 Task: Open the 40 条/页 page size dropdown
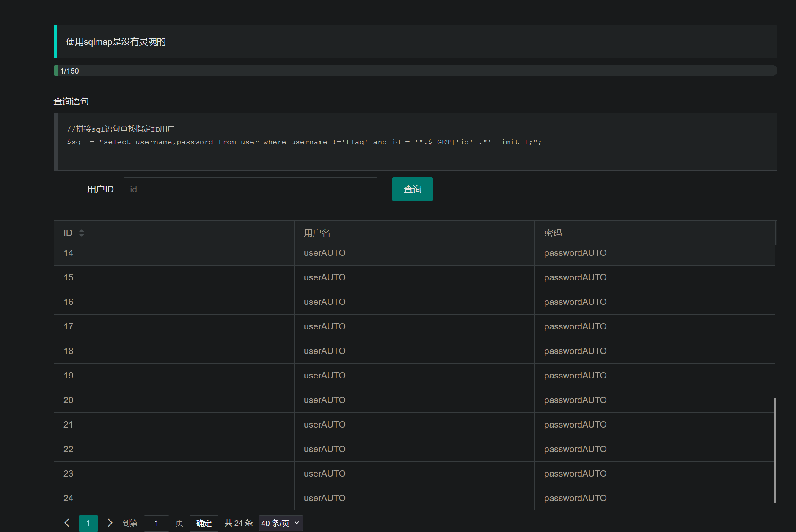click(x=281, y=523)
